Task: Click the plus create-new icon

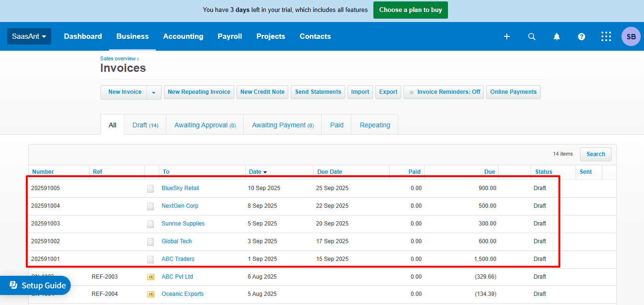Action: coord(507,36)
